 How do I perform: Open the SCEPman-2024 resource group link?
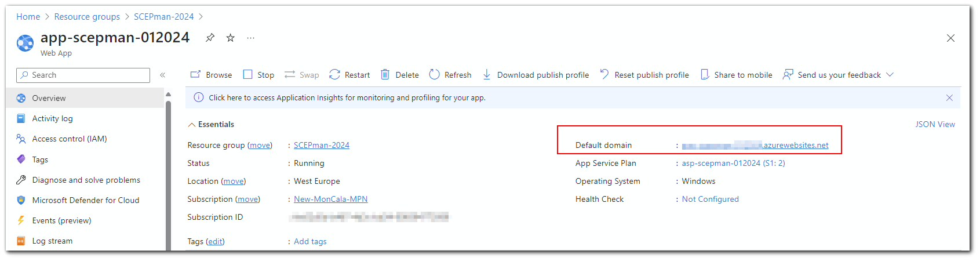coord(321,145)
